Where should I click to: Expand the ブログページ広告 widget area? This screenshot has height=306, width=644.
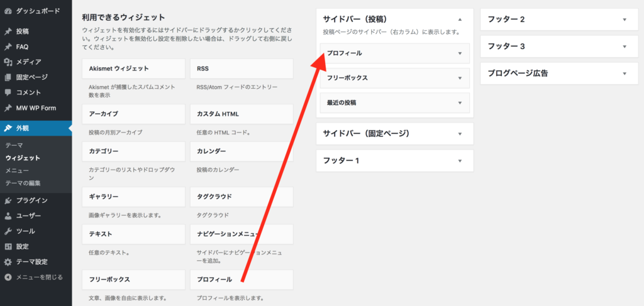[x=625, y=73]
